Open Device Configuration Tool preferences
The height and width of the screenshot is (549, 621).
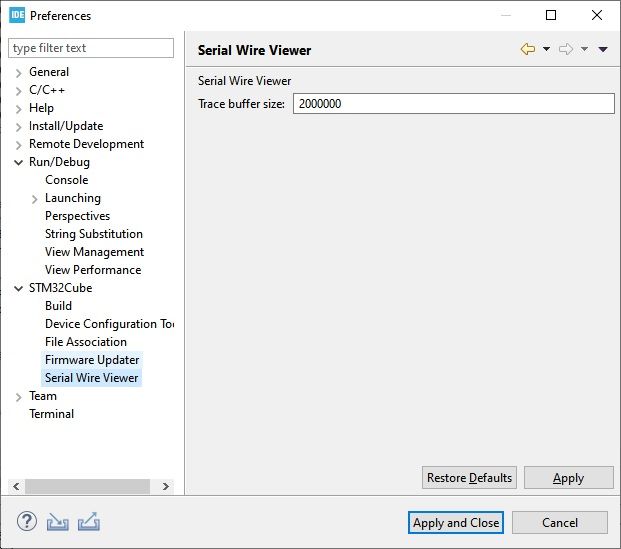[x=109, y=324]
